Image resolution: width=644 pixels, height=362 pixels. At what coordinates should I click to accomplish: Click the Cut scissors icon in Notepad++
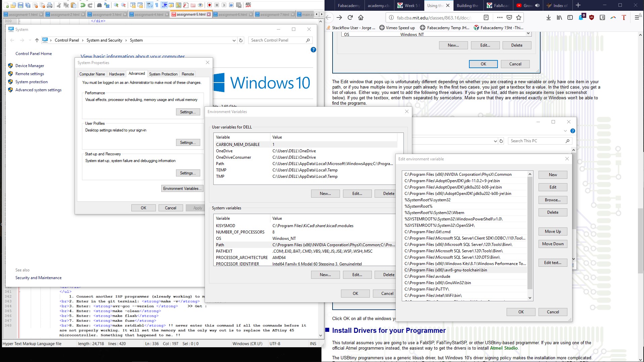pos(59,5)
